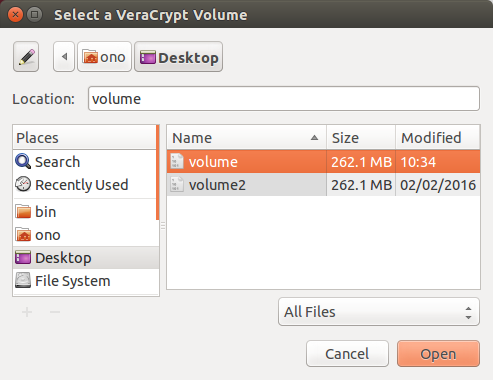
Task: Sort by the Size column header
Action: (361, 137)
